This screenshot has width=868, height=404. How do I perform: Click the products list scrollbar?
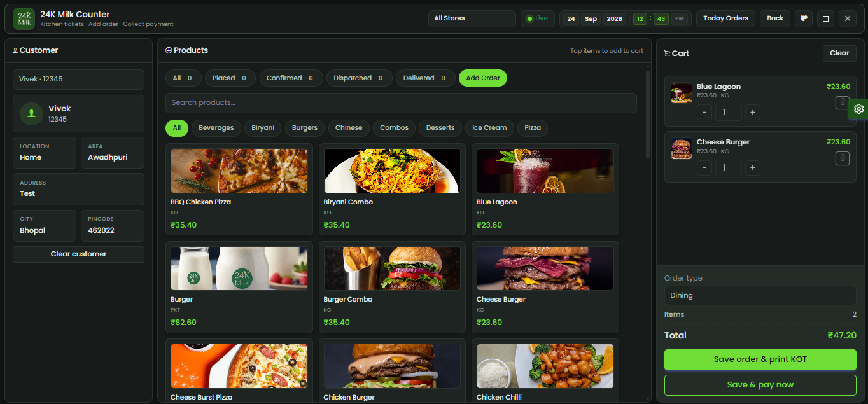coord(648,115)
